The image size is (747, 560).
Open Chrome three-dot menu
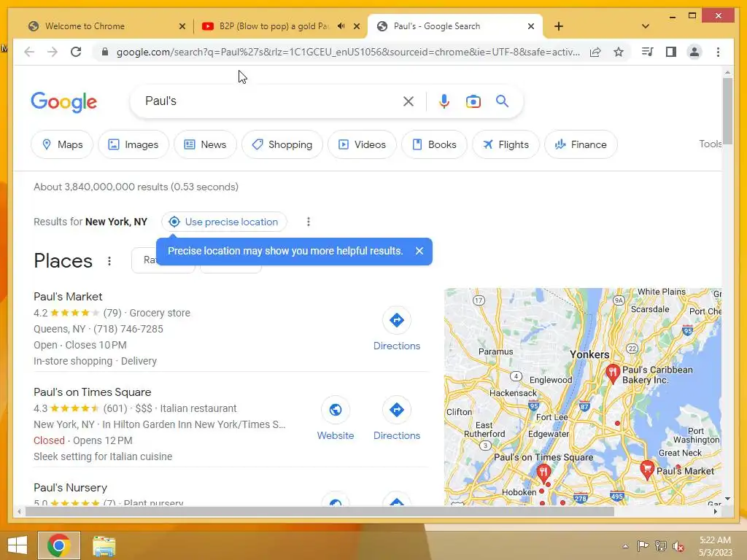tap(718, 52)
